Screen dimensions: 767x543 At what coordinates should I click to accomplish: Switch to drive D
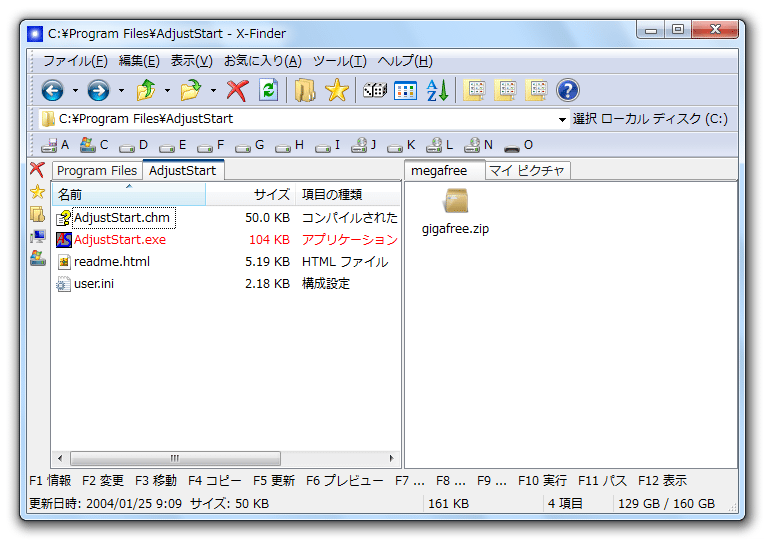click(x=133, y=145)
